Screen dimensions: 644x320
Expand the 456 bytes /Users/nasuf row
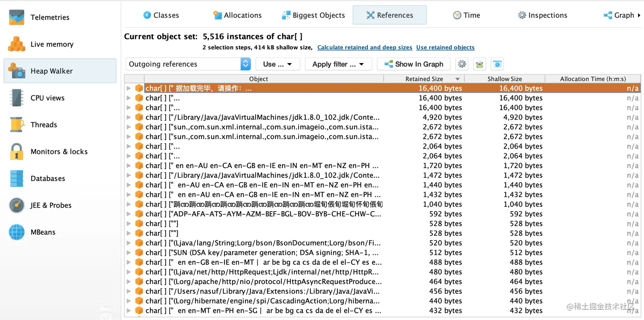point(129,291)
